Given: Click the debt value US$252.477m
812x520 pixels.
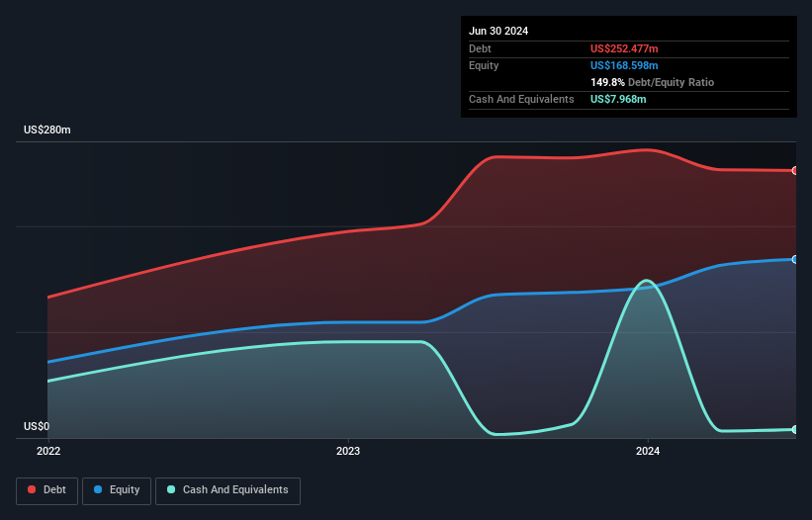Looking at the screenshot, I should pyautogui.click(x=624, y=48).
